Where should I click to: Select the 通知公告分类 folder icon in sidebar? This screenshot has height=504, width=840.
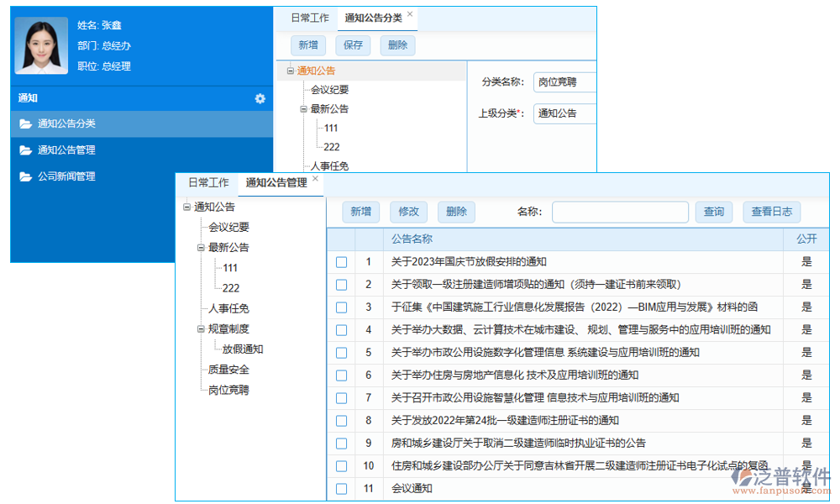24,123
